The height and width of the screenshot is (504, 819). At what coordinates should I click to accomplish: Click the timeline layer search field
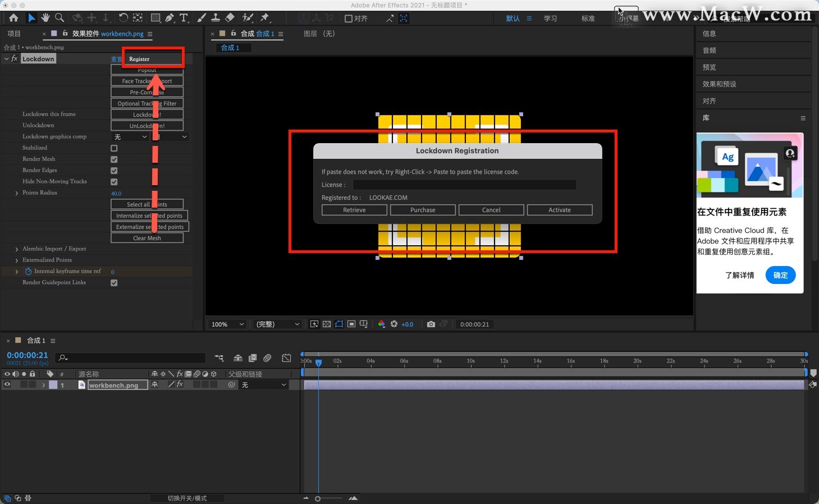click(x=131, y=358)
